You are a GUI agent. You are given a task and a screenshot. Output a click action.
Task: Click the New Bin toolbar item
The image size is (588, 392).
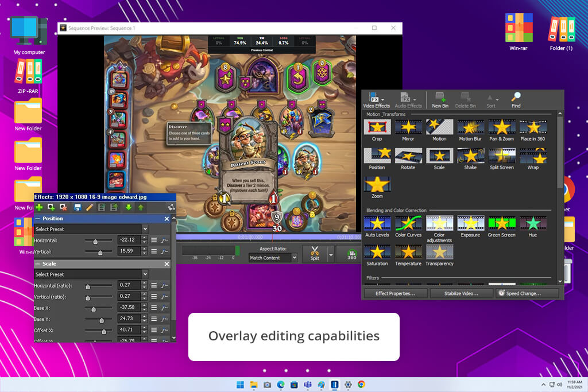[x=440, y=100]
